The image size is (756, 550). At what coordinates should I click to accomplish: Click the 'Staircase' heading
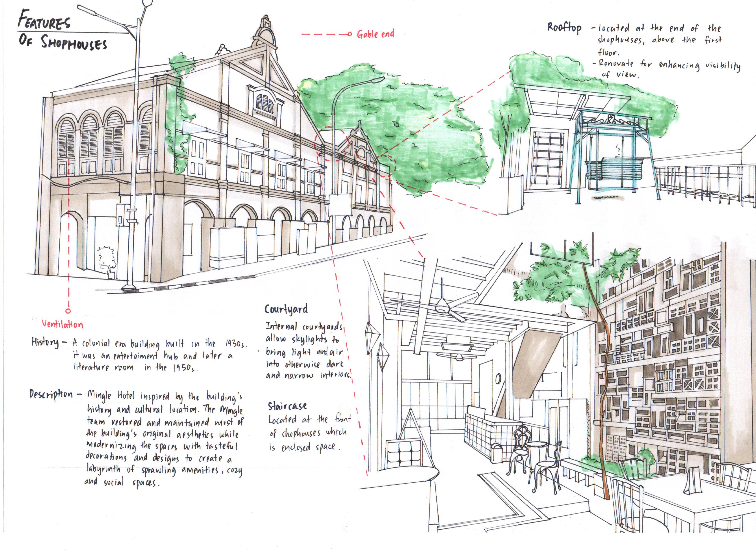point(287,406)
